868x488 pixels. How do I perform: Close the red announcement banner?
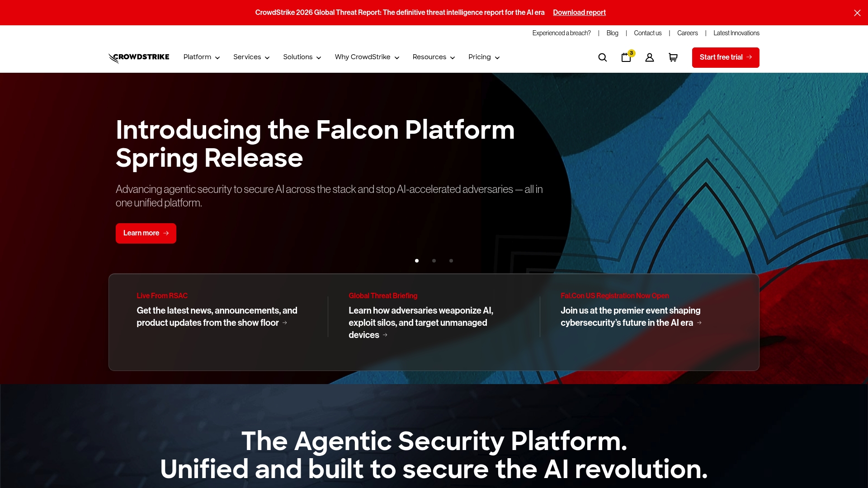[x=857, y=13]
